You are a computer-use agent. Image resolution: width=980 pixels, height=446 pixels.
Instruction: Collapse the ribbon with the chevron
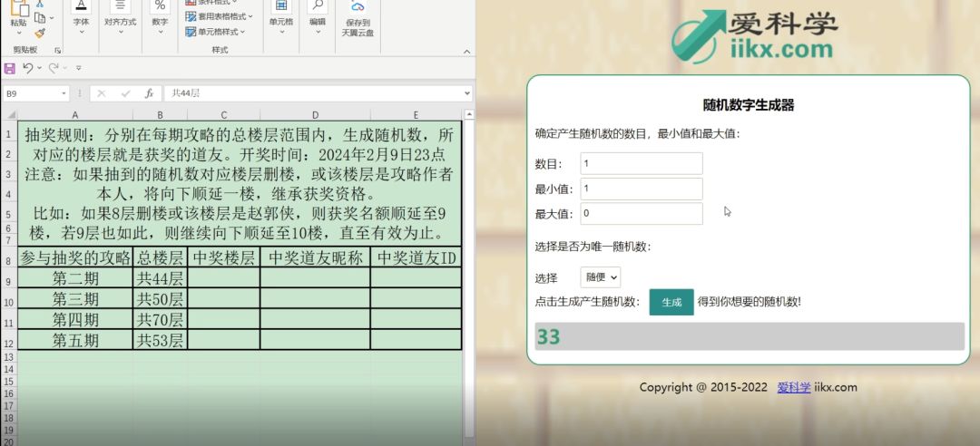467,52
